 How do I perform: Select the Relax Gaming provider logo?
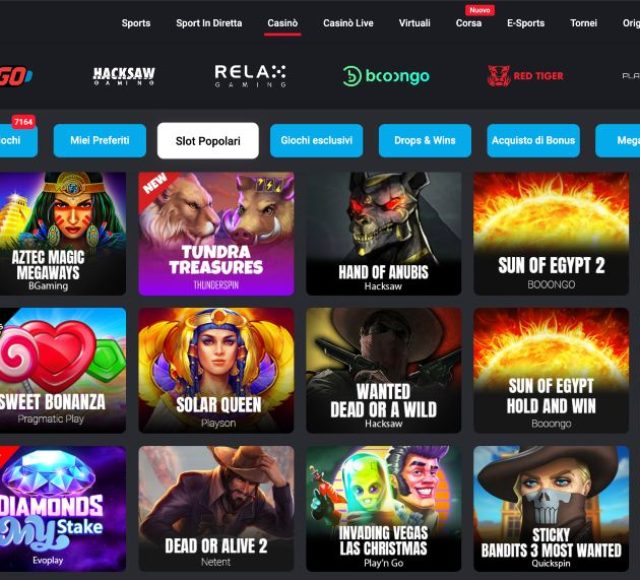click(x=250, y=76)
